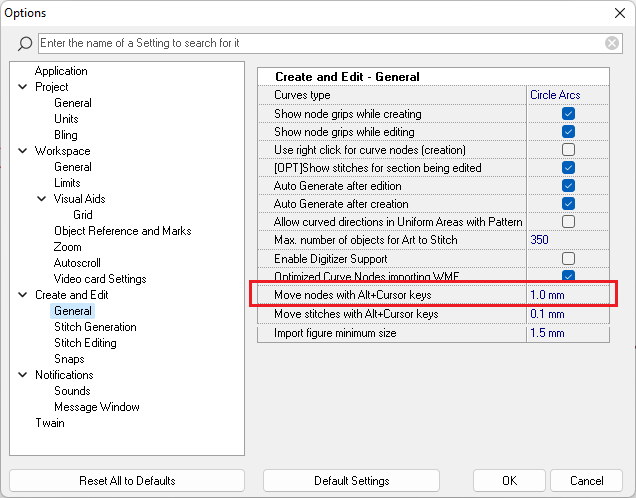636x498 pixels.
Task: Select Workspace in the settings tree
Action: [62, 151]
